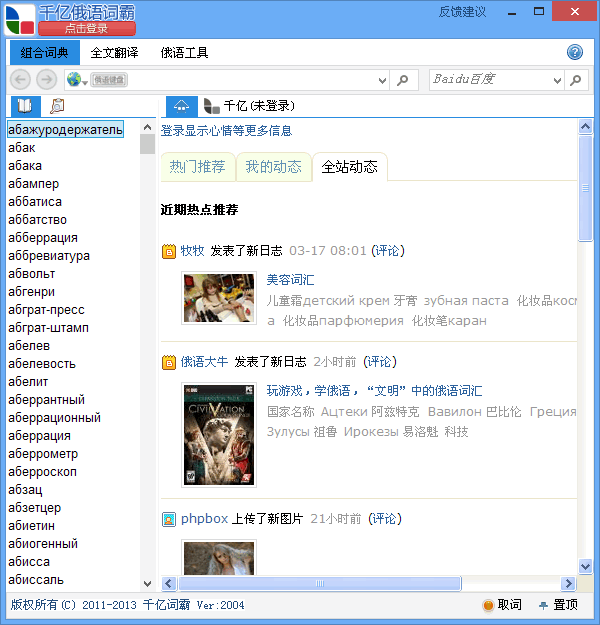This screenshot has width=600, height=625.
Task: Open the doll thumbnail for 美容词汇
Action: 219,298
